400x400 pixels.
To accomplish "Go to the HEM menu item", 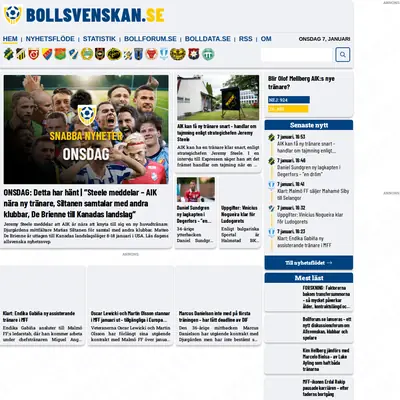I will click(10, 39).
